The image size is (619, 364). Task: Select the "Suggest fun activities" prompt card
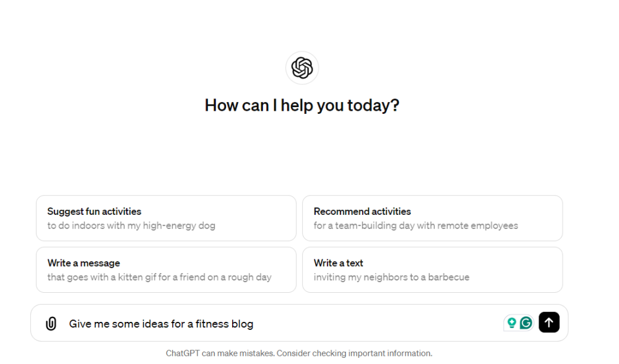[166, 218]
